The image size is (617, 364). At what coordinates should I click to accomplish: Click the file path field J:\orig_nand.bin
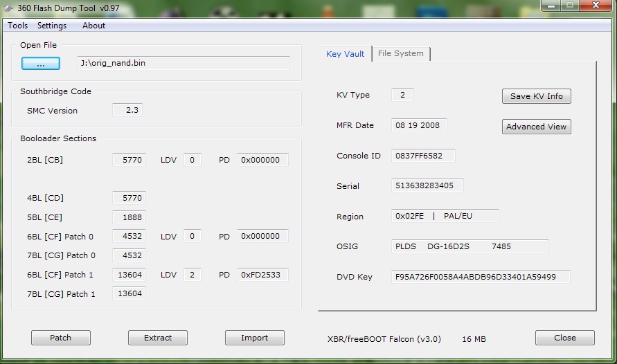click(184, 63)
